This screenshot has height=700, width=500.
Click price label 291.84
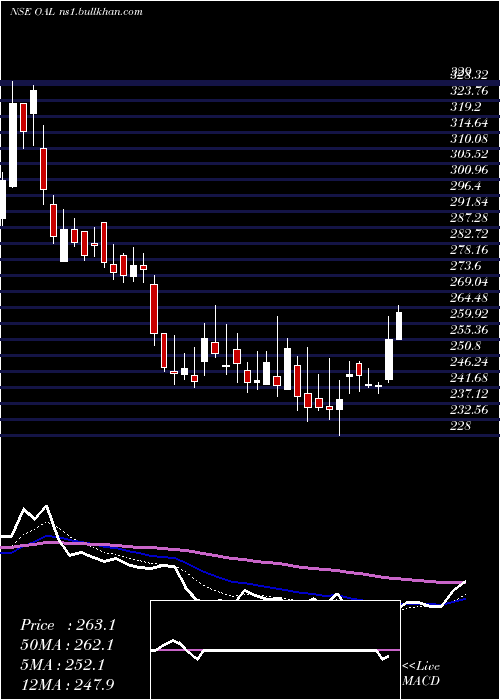tap(469, 202)
